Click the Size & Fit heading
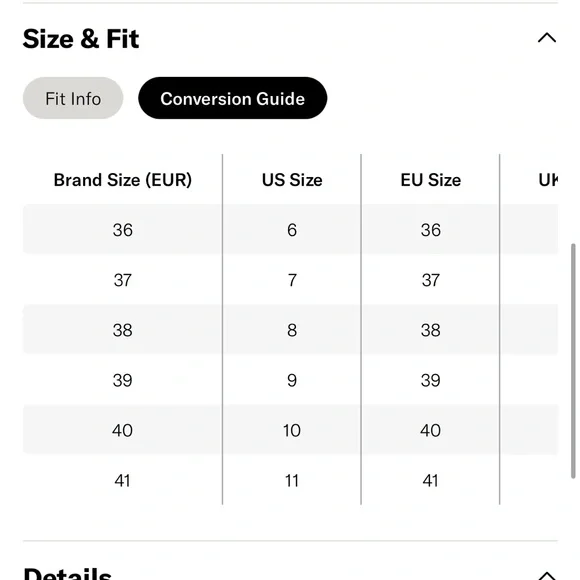Image resolution: width=580 pixels, height=580 pixels. [x=81, y=39]
